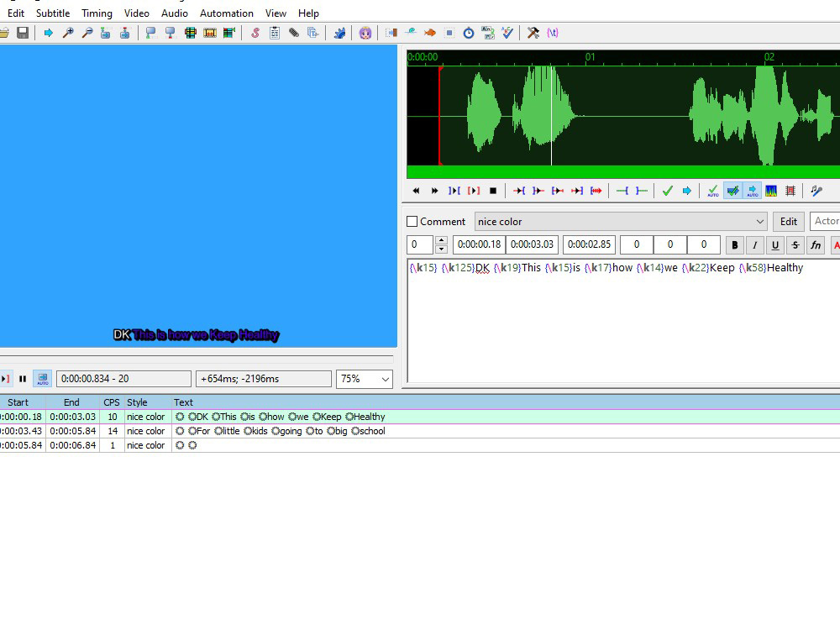Click the Bold B formatting button
840x630 pixels.
[735, 244]
